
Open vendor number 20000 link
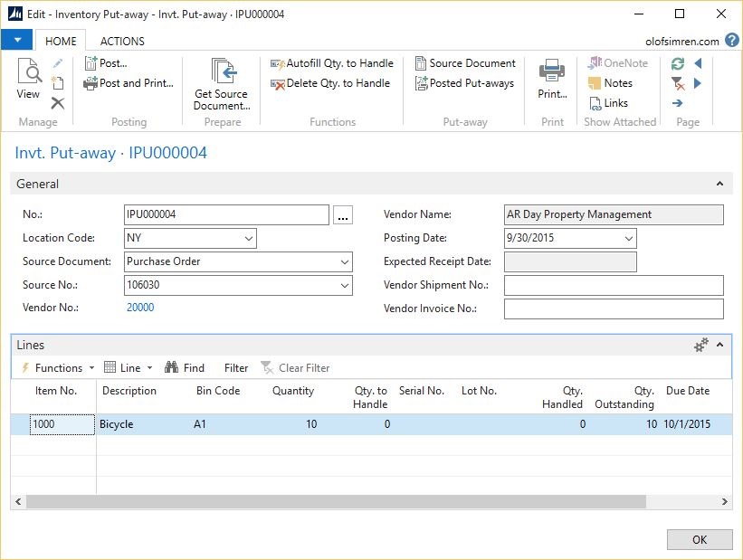[140, 308]
